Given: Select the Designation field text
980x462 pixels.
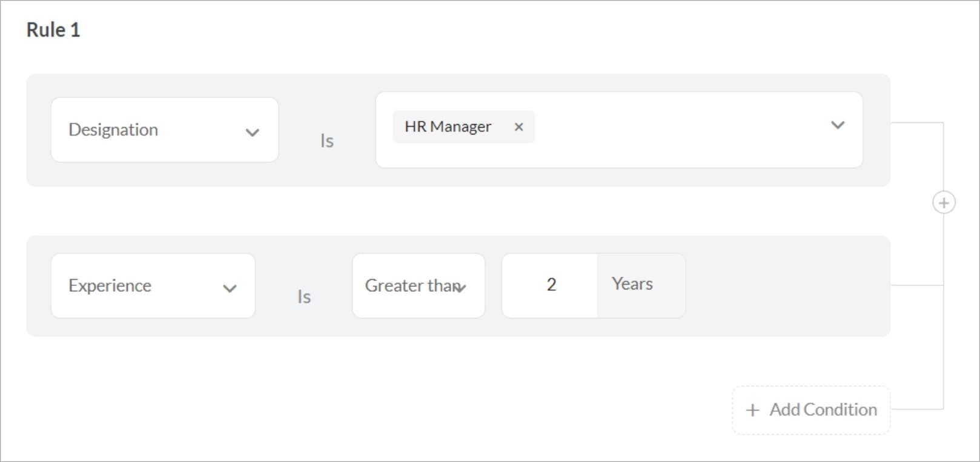Looking at the screenshot, I should (x=113, y=130).
